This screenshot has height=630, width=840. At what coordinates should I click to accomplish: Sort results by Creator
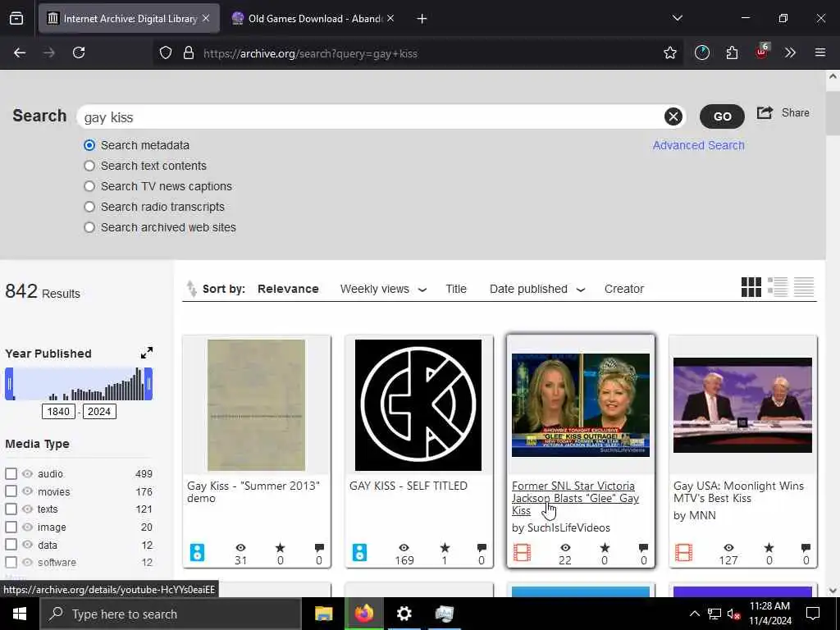click(624, 289)
